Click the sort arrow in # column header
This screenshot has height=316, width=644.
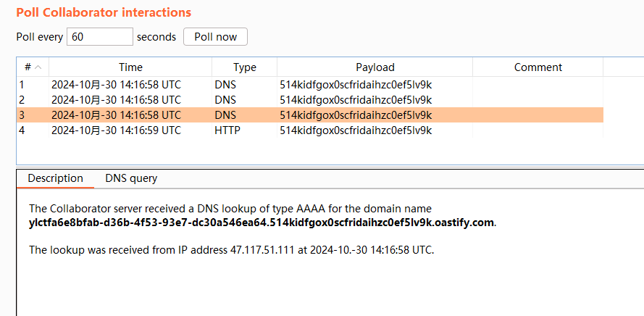pos(38,67)
